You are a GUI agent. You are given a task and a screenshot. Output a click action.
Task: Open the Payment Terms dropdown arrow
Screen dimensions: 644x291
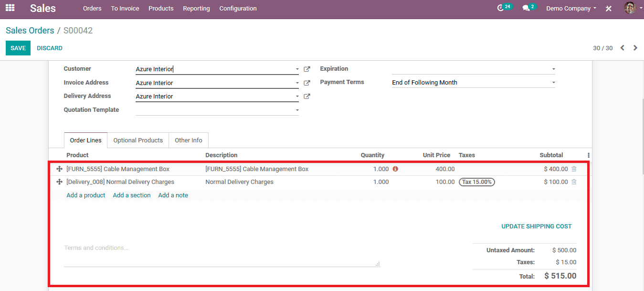[x=554, y=83]
